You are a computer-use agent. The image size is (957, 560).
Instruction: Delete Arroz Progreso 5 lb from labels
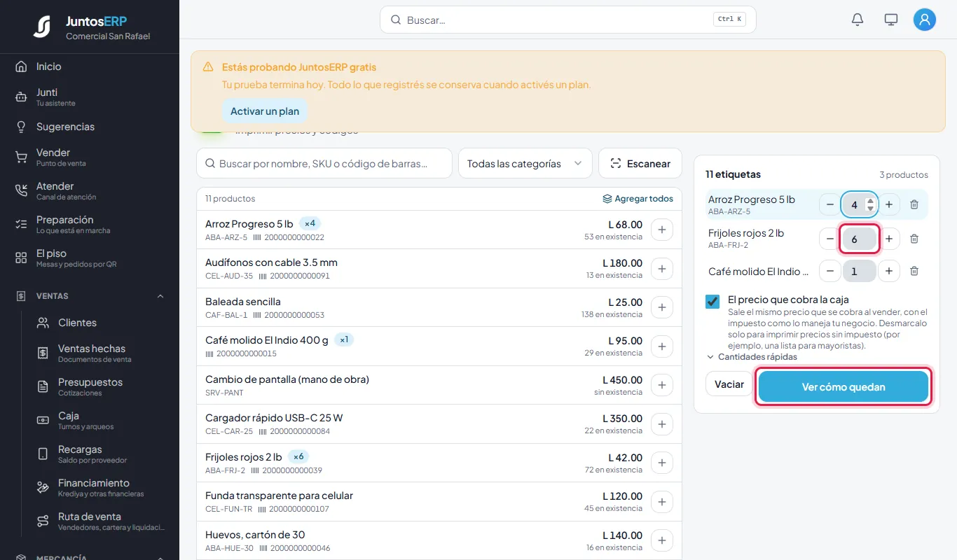[x=914, y=204]
